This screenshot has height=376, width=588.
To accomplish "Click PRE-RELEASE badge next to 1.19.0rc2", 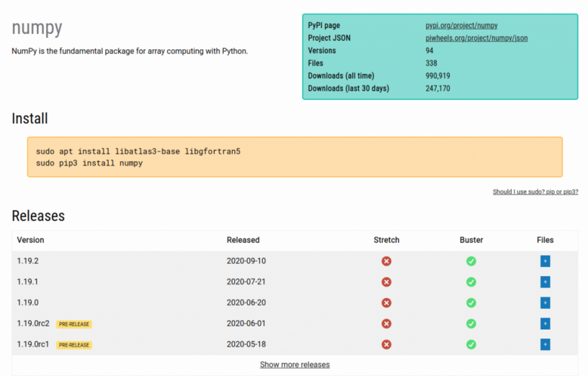I will click(x=74, y=324).
